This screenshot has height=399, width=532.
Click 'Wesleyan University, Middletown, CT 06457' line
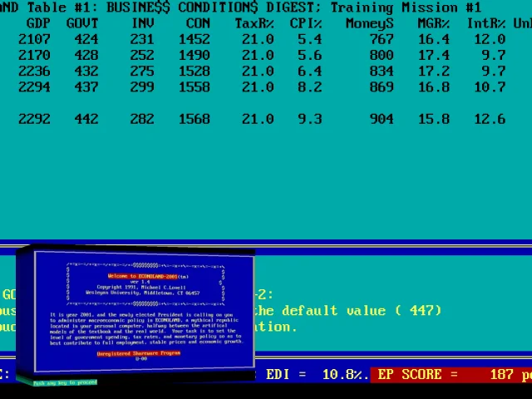pos(142,293)
